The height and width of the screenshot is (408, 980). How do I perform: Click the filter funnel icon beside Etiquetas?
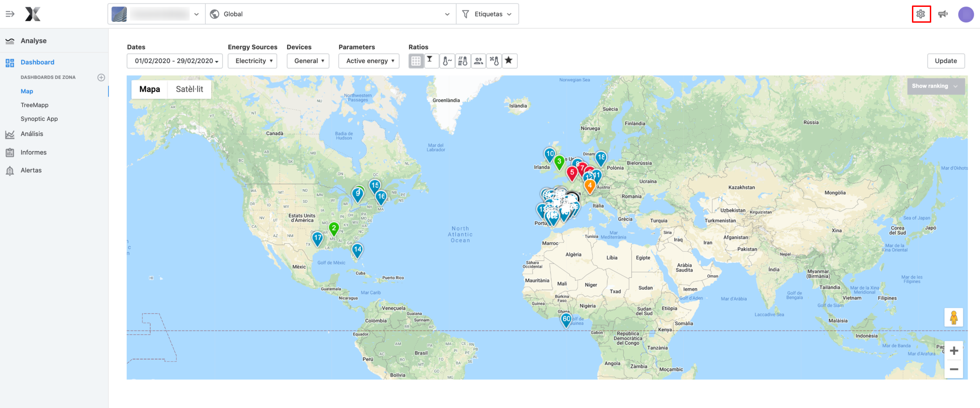465,14
